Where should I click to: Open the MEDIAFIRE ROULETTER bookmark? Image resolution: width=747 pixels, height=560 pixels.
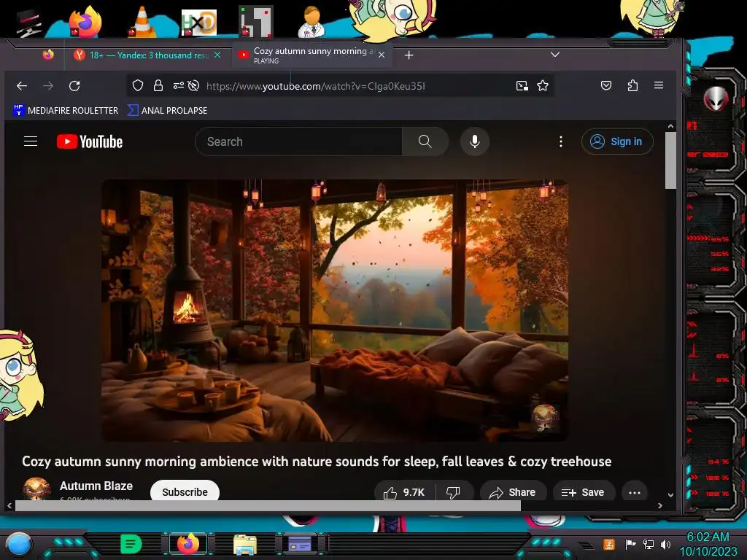tap(66, 111)
